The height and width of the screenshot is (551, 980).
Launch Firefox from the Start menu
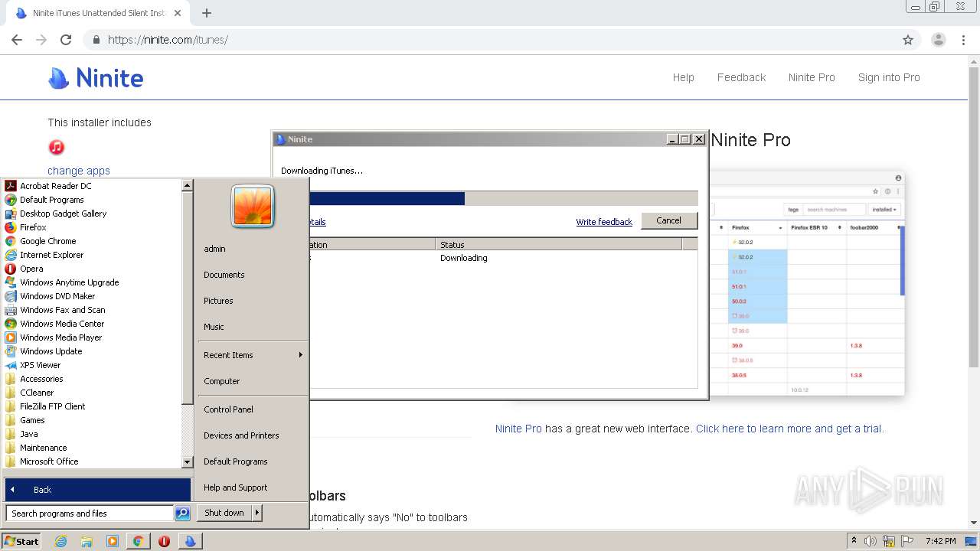tap(33, 227)
